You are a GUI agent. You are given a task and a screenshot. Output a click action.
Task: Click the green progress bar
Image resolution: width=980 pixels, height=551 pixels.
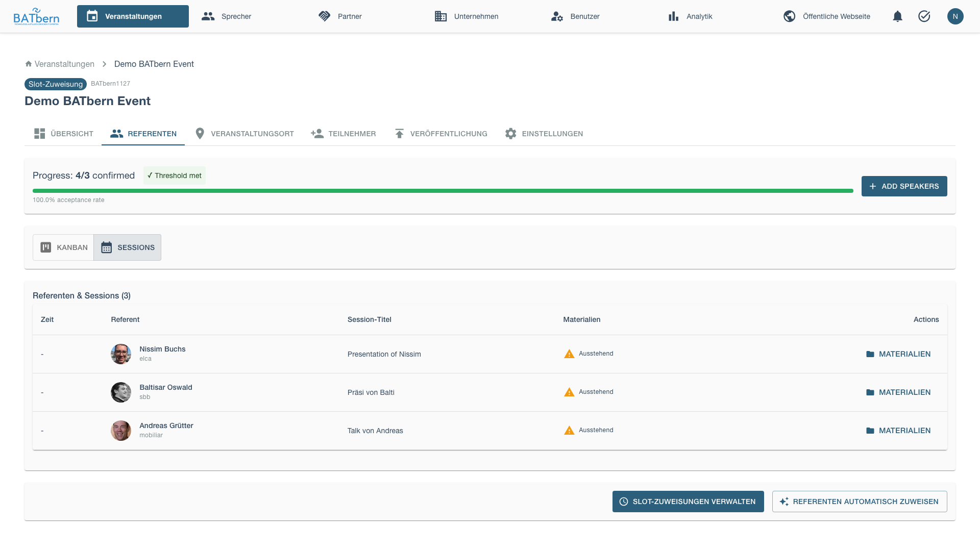tap(443, 191)
